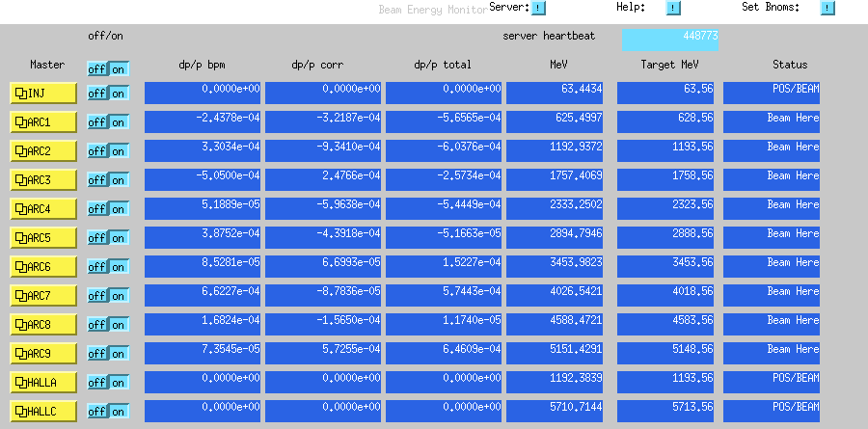
Task: Select the INJ Target MeV 63.56
Action: [x=665, y=93]
